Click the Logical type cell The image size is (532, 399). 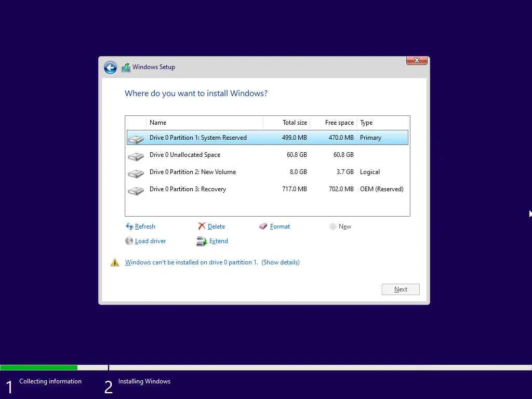370,172
